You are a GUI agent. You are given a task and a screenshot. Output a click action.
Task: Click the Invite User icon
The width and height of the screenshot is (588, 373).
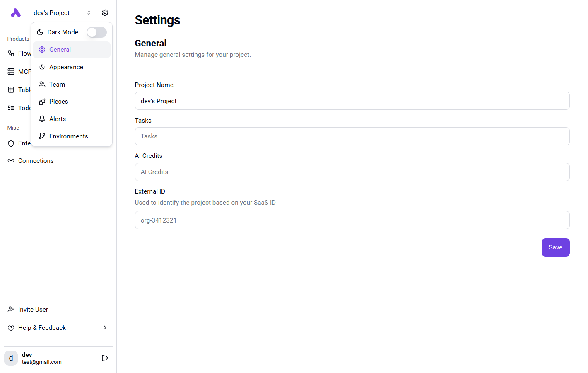(11, 310)
